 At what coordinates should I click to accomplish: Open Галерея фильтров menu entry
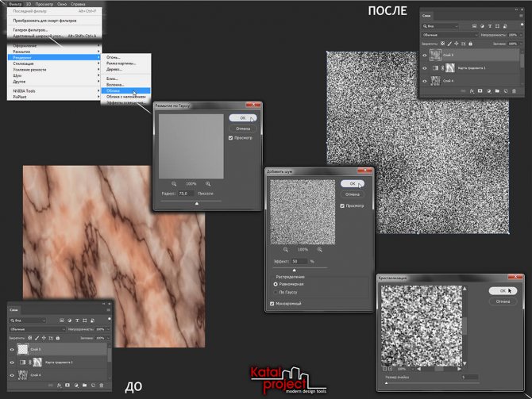32,29
